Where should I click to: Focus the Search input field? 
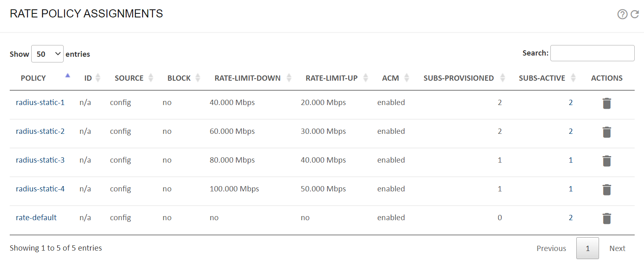592,53
